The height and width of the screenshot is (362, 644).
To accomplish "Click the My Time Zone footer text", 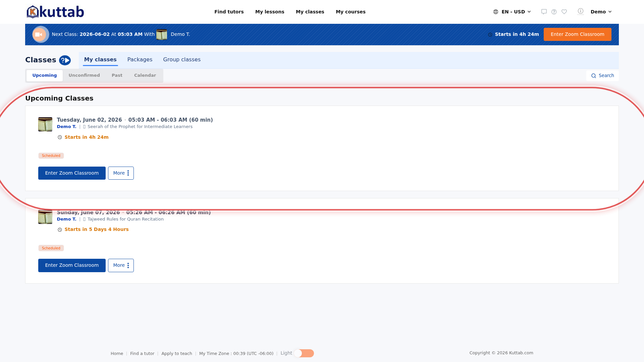I will (236, 354).
